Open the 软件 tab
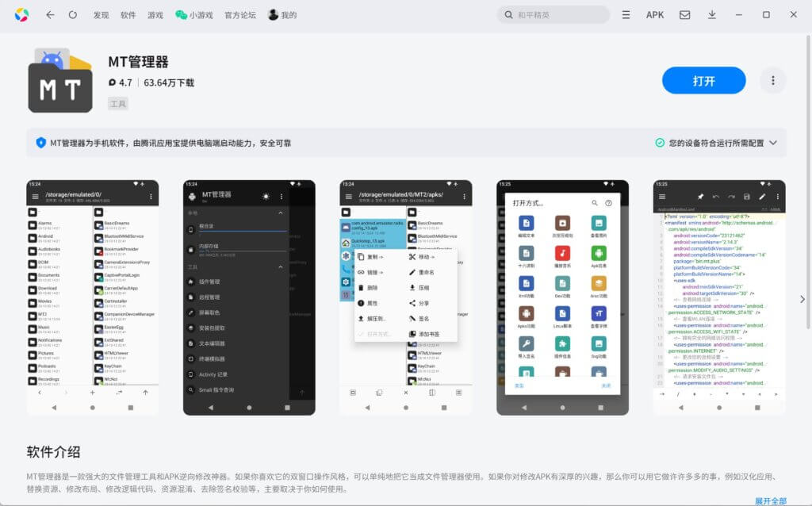The height and width of the screenshot is (506, 812). tap(128, 15)
